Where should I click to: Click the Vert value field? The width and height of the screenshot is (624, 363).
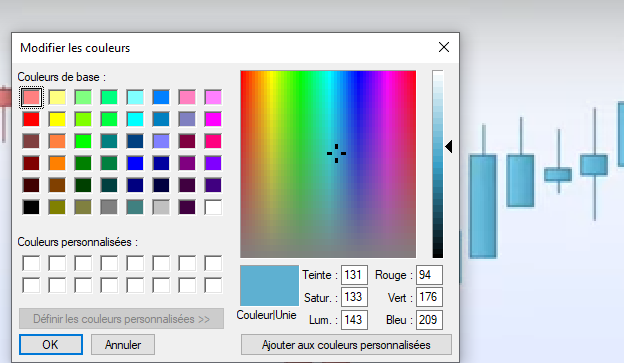tap(429, 297)
